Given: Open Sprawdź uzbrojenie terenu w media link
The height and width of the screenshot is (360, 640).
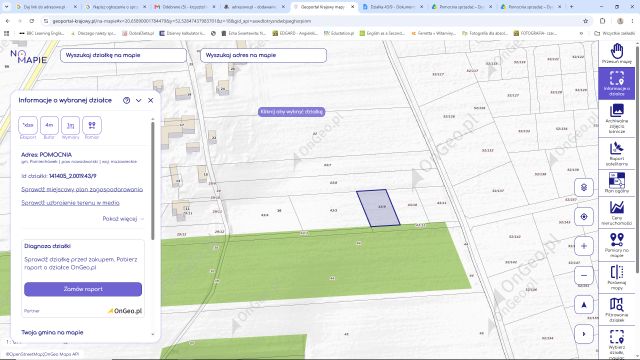Looking at the screenshot, I should [x=70, y=202].
